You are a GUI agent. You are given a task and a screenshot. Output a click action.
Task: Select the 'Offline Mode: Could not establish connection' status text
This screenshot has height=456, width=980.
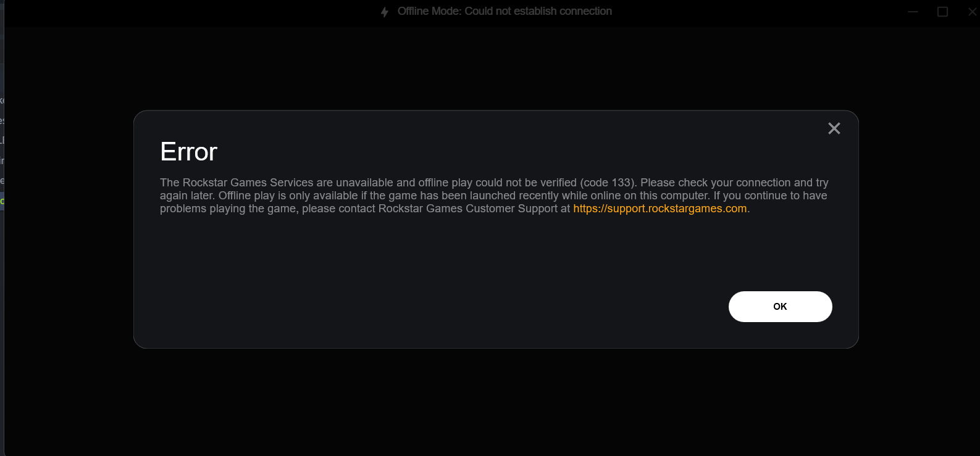[x=505, y=11]
